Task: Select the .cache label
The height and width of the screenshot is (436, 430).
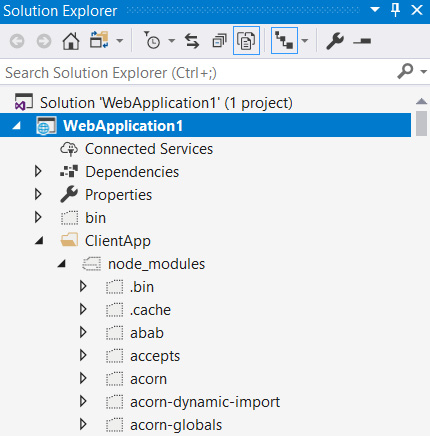Action: pos(150,310)
